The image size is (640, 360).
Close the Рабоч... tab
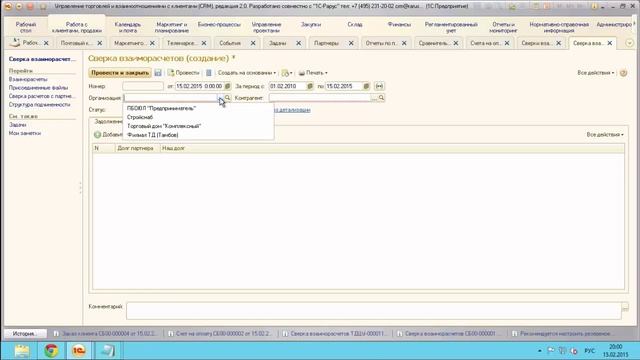coord(46,43)
